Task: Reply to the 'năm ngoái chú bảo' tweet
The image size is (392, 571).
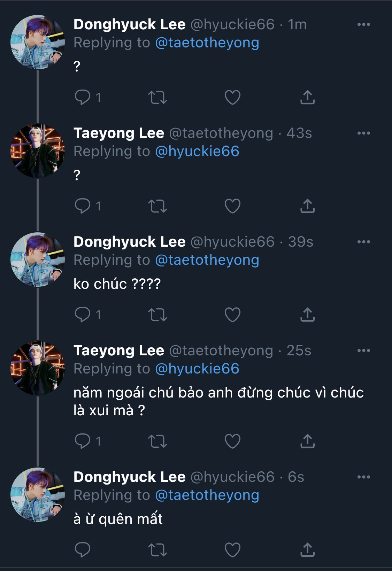Action: (x=83, y=441)
